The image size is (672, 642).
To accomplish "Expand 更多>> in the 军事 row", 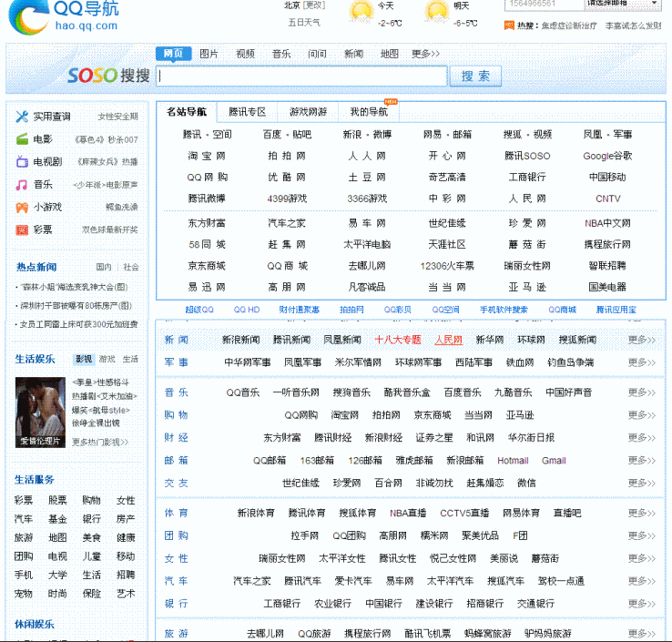I will (x=642, y=362).
